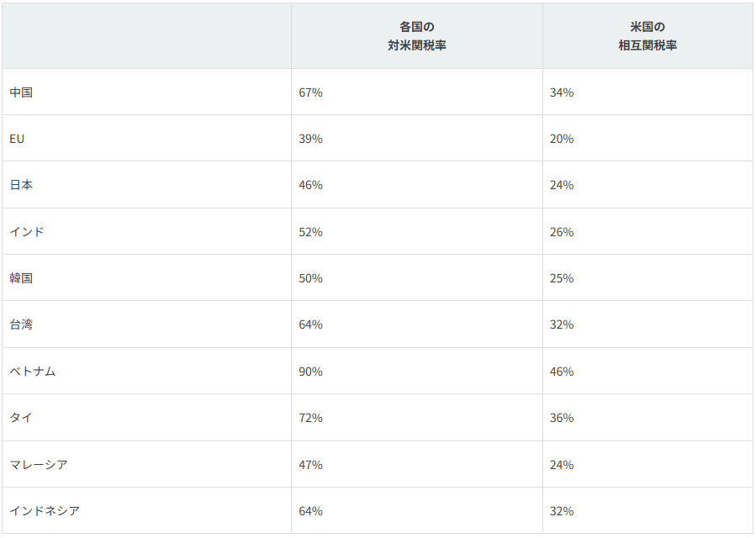Viewport: 756px width, 538px height.
Task: Select the 韓国 row label
Action: click(x=21, y=278)
